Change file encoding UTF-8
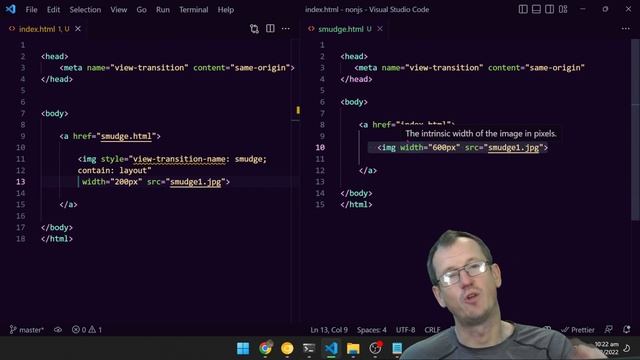The width and height of the screenshot is (640, 360). (x=405, y=329)
